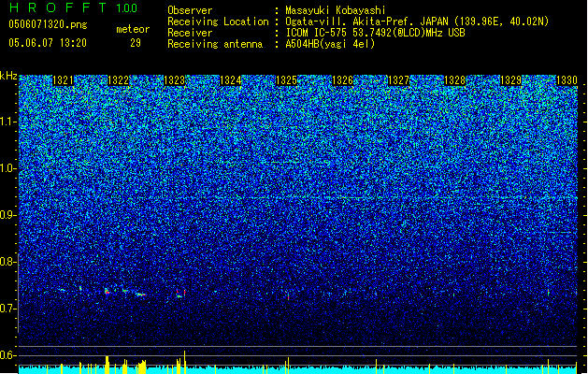Click the tallest yellow spike in the power graph
Viewport: 588px width, 374px height.
[x=184, y=362]
